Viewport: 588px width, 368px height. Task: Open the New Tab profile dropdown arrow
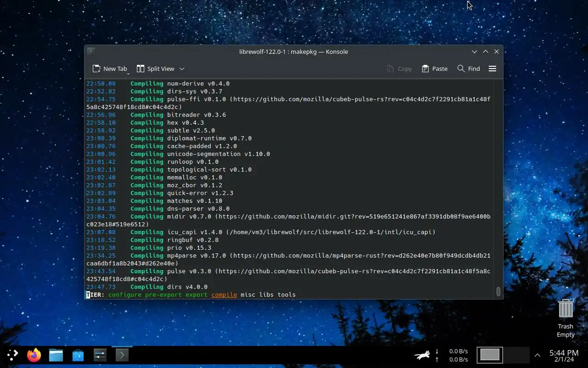128,74
